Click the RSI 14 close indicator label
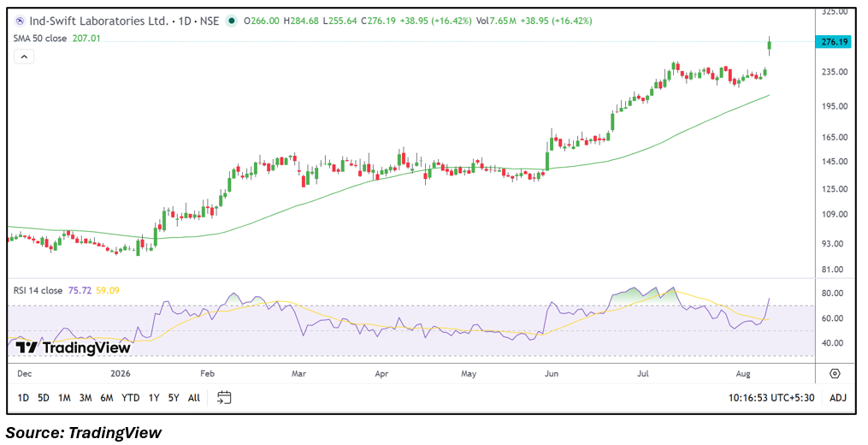868x445 pixels. 38,290
